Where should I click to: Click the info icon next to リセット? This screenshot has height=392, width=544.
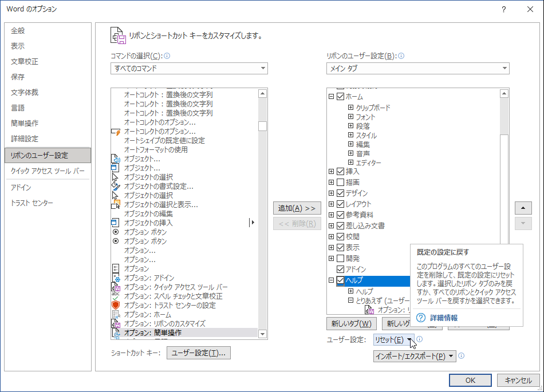tap(420, 339)
